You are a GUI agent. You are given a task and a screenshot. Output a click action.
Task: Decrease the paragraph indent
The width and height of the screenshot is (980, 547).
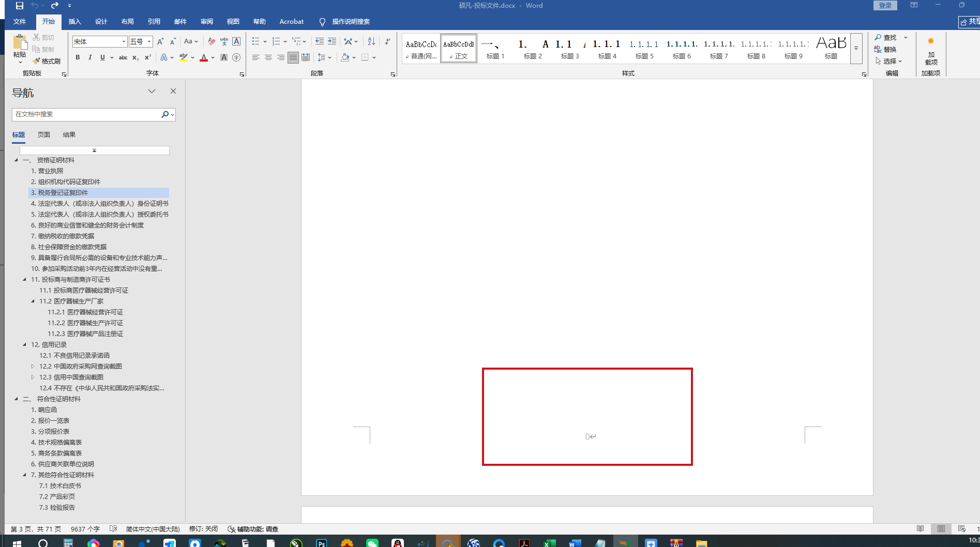[x=320, y=41]
